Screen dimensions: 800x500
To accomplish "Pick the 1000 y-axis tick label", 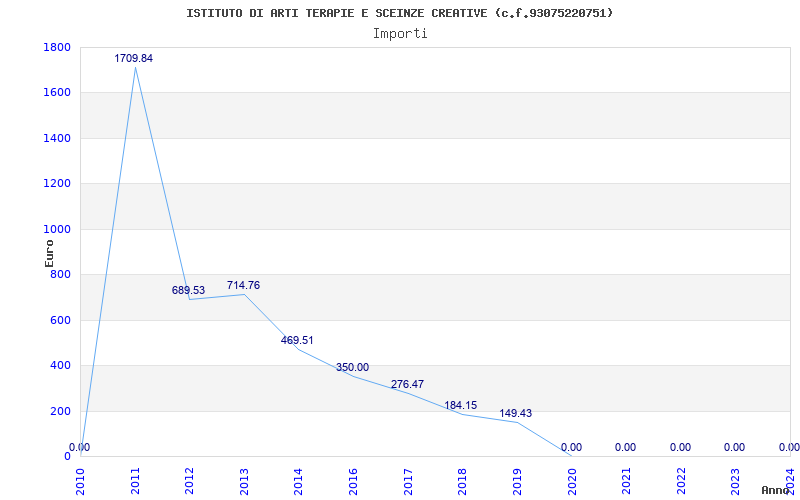I will tap(57, 230).
